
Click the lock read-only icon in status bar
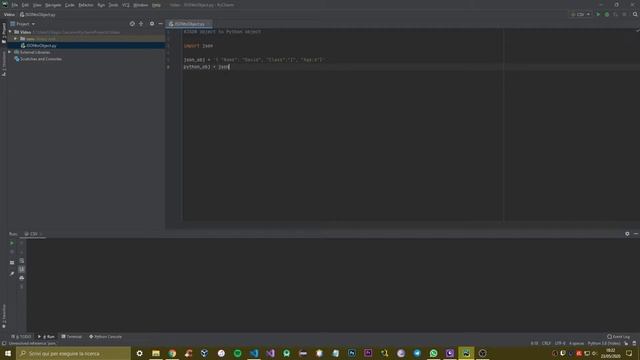click(x=626, y=343)
